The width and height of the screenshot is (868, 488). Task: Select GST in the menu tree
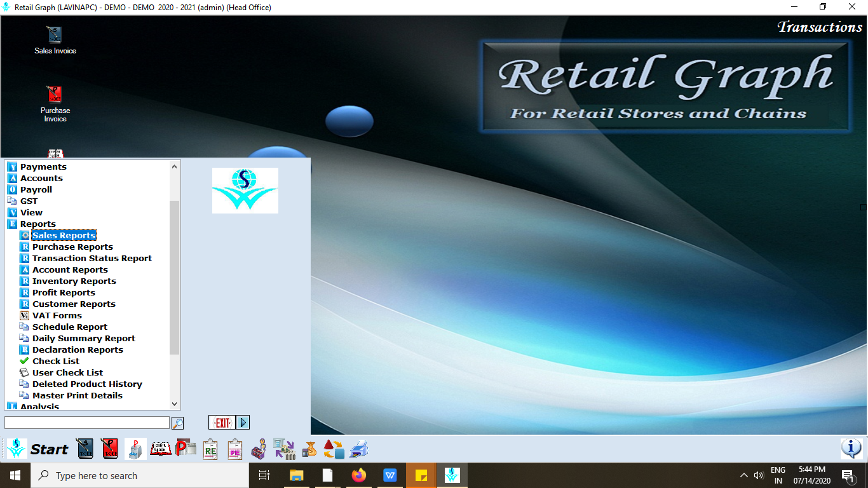click(x=29, y=201)
